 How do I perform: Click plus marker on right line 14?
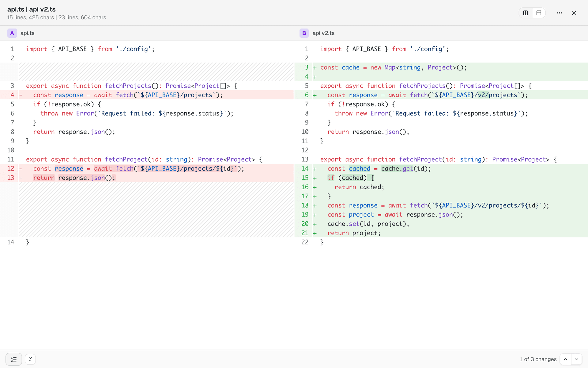(x=315, y=169)
